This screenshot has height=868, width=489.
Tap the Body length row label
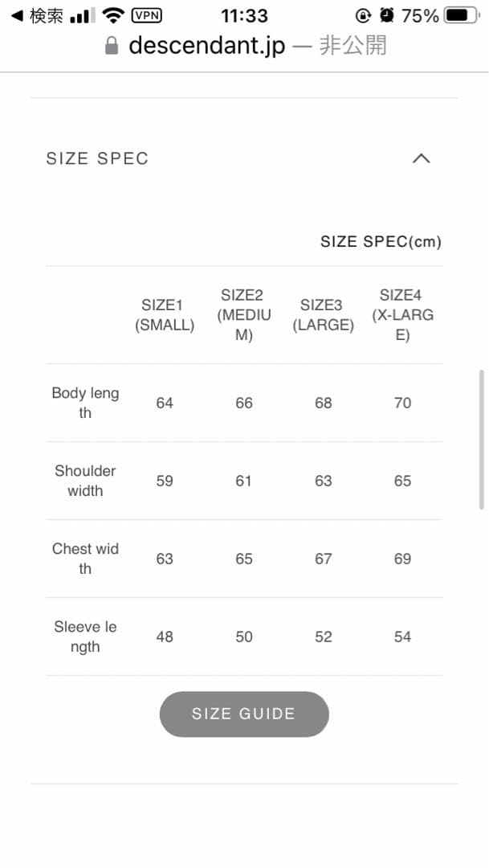[85, 403]
